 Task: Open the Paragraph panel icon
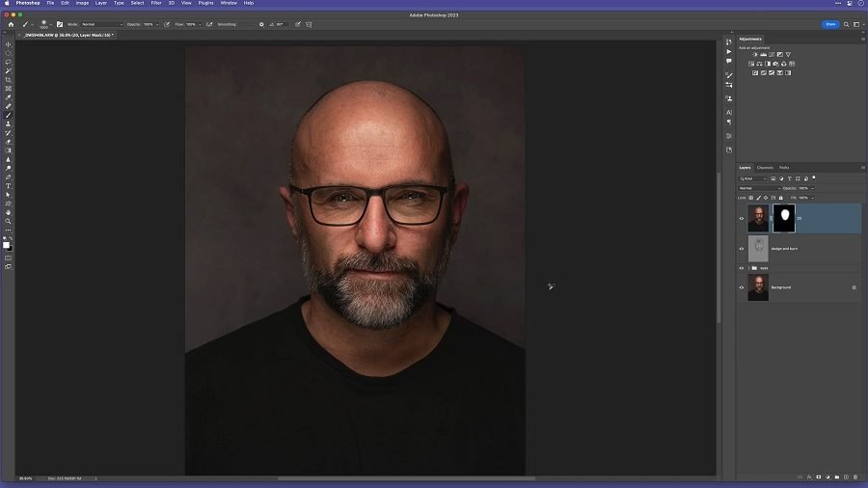[729, 122]
